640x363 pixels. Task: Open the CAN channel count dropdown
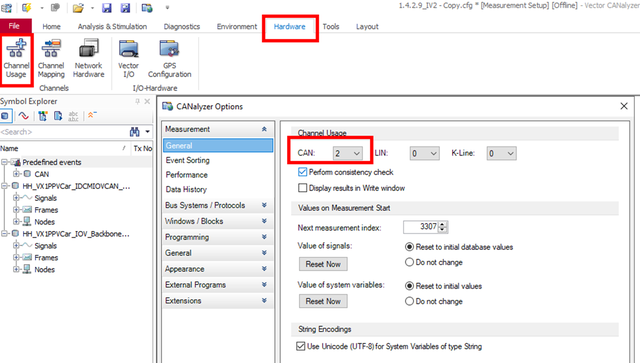(347, 154)
